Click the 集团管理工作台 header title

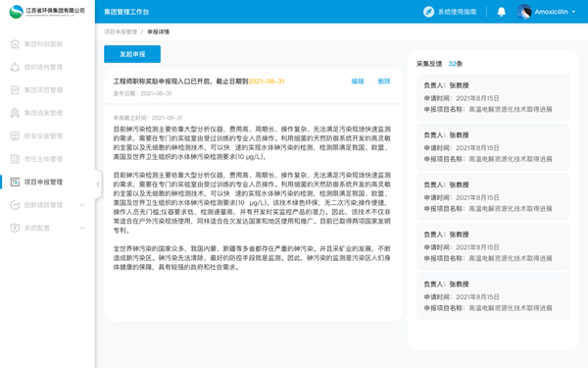coord(126,12)
